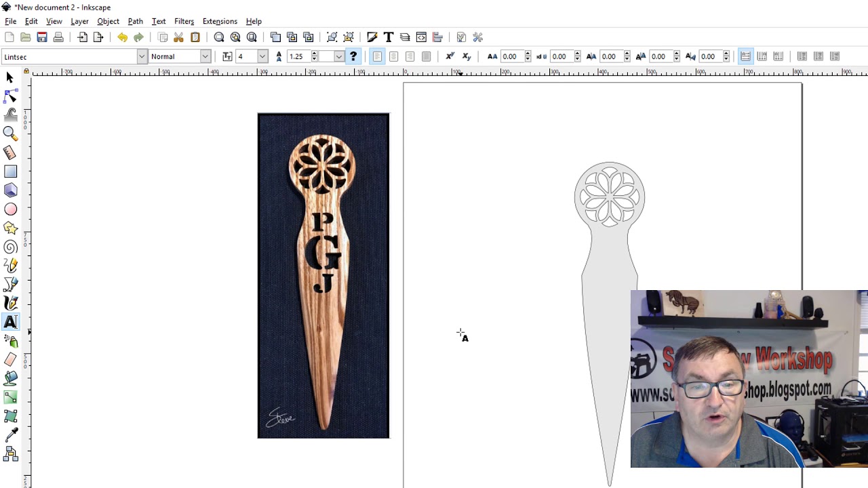Select the Dropper color picker tool
The width and height of the screenshot is (868, 488).
click(10, 435)
